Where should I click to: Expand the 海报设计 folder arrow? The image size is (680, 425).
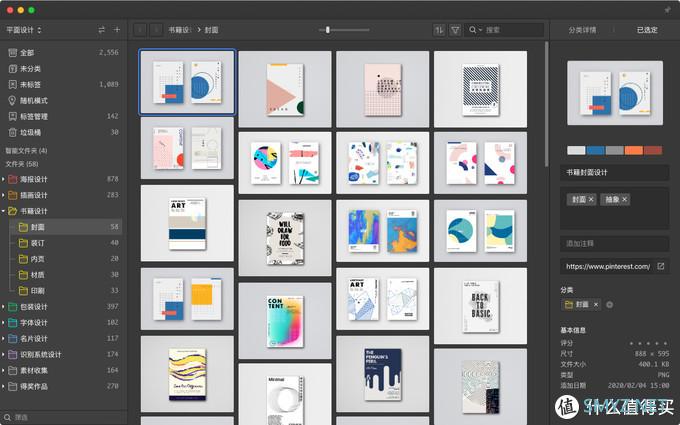coord(3,179)
